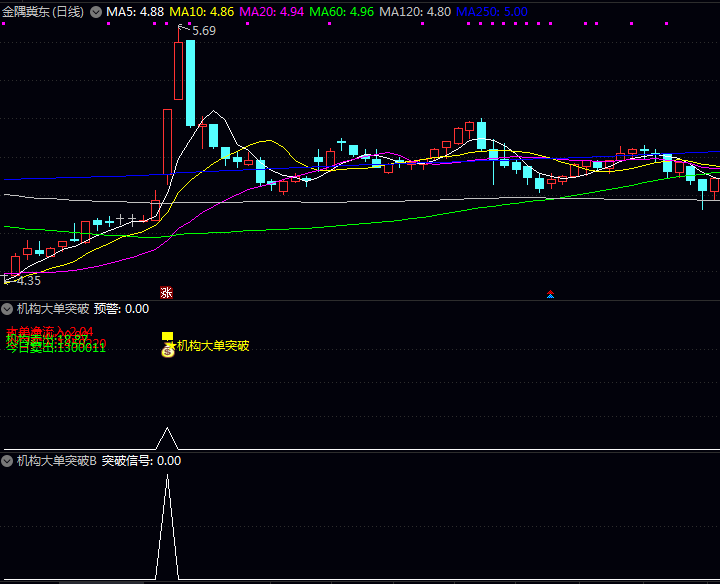Click the small arrow marker near the bottom right of the main chart
This screenshot has width=720, height=584.
point(550,294)
